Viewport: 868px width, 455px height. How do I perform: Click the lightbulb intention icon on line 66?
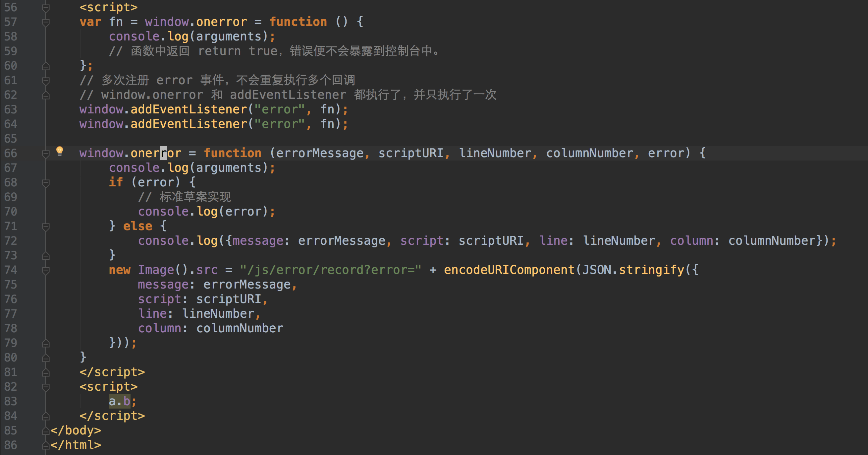click(60, 151)
